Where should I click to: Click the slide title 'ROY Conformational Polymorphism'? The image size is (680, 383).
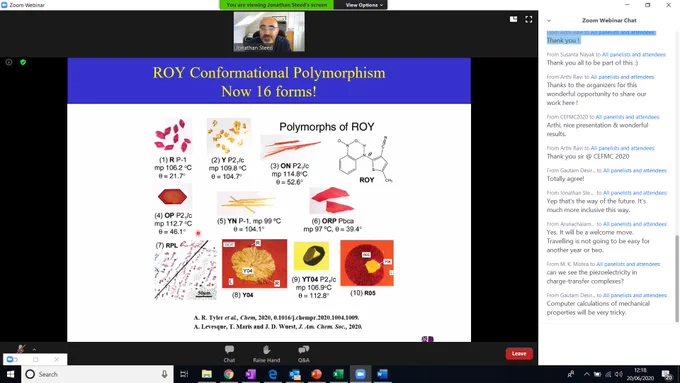(269, 72)
